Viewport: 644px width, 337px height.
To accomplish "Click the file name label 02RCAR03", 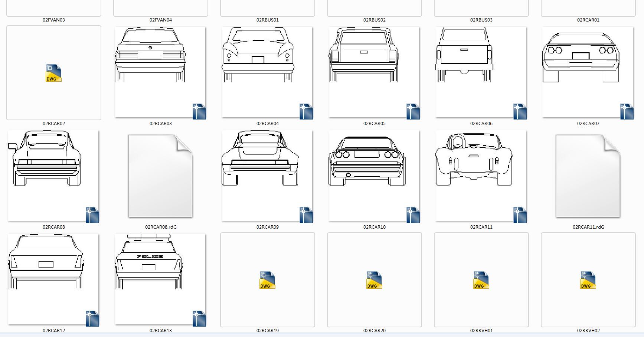I will (161, 124).
